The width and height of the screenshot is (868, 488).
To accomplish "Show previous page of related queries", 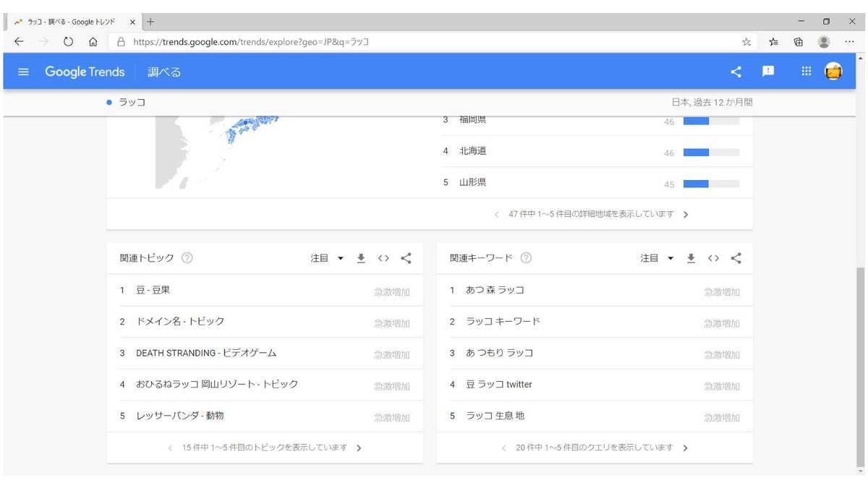I will (x=504, y=448).
